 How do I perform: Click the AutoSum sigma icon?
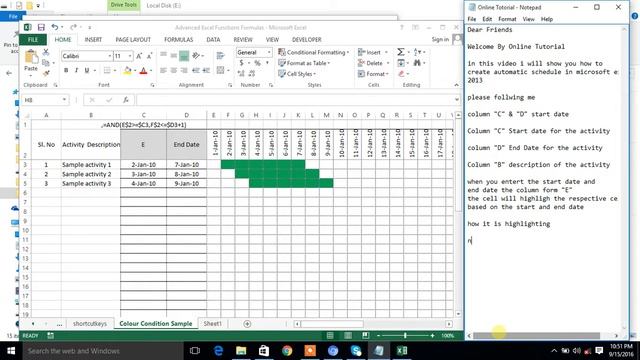(400, 52)
